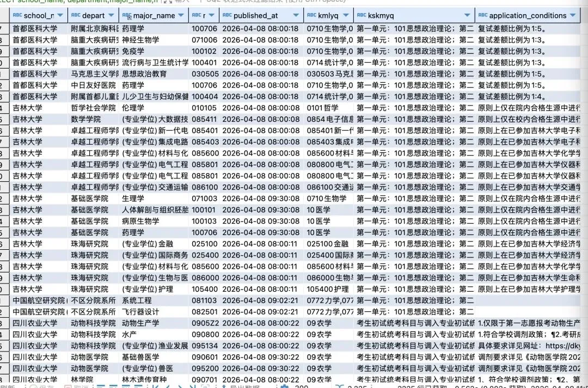Select the school_n column header label
Viewport: 588px width, 388px height.
pyautogui.click(x=39, y=16)
